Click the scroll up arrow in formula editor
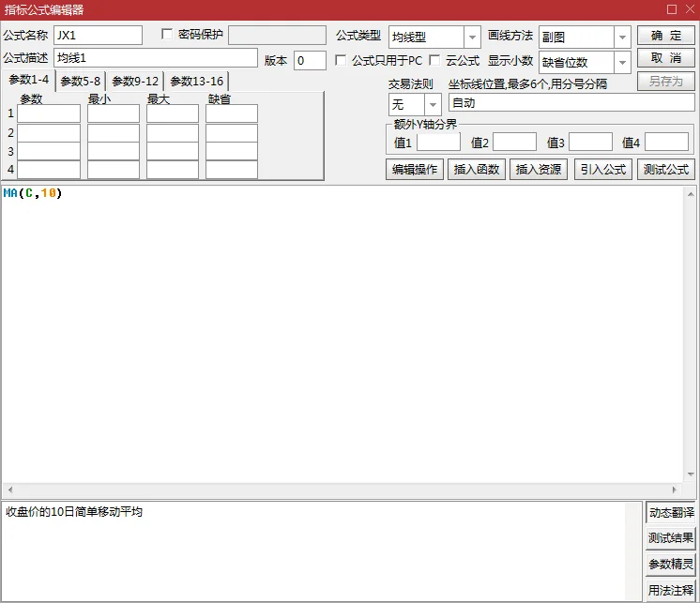Viewport: 700px width, 603px height. [691, 194]
